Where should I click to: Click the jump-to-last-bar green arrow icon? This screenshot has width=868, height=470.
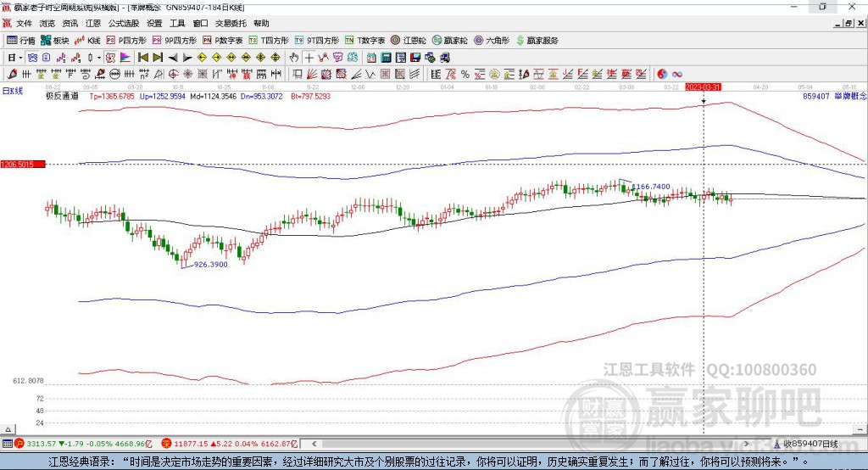tap(158, 58)
